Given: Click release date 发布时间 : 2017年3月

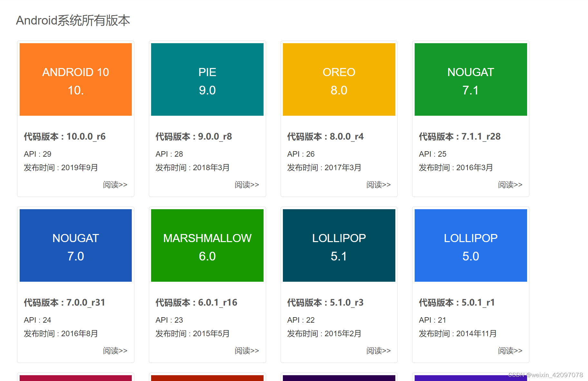Looking at the screenshot, I should pos(324,168).
